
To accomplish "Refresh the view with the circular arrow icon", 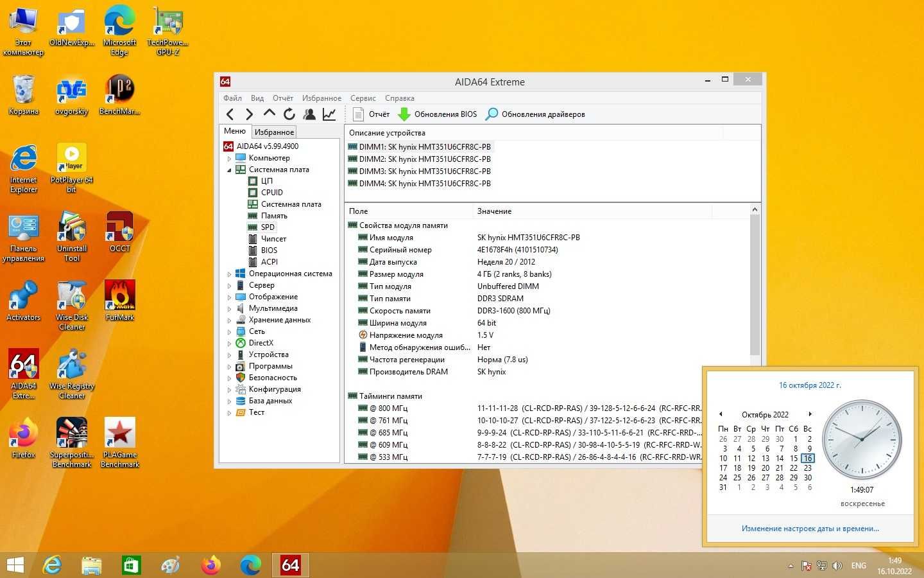I will pos(289,114).
